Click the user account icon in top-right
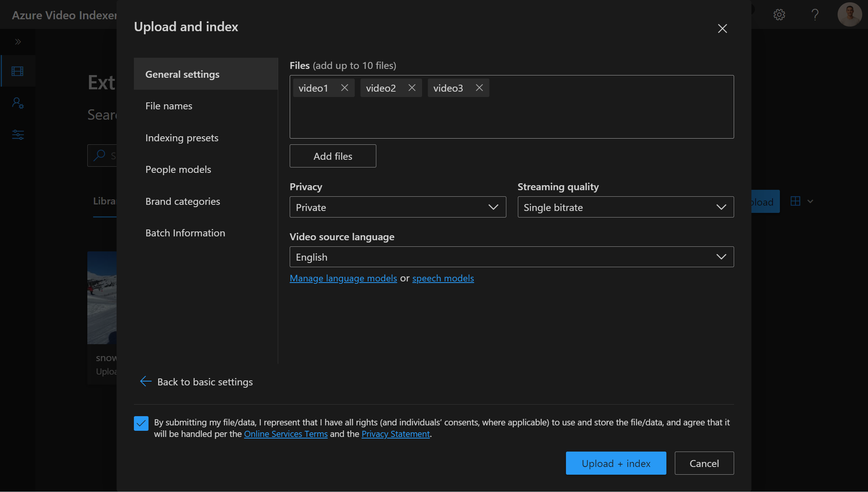Image resolution: width=868 pixels, height=492 pixels. click(850, 14)
